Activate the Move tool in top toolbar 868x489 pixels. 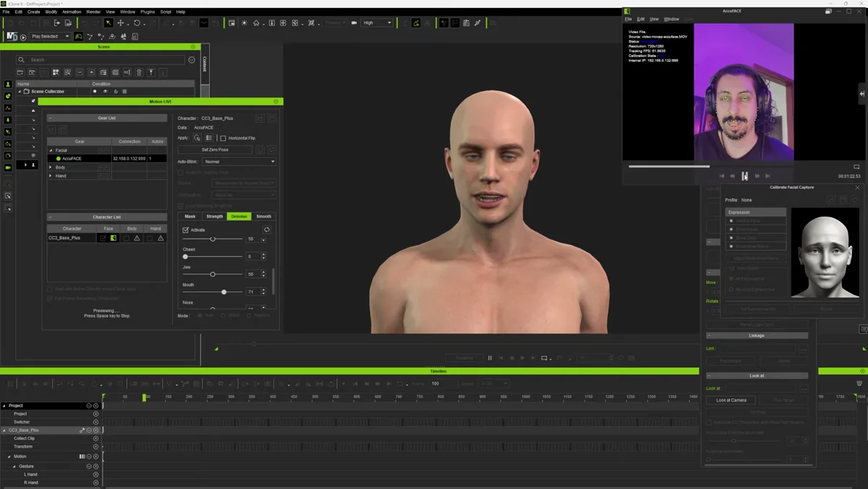121,23
